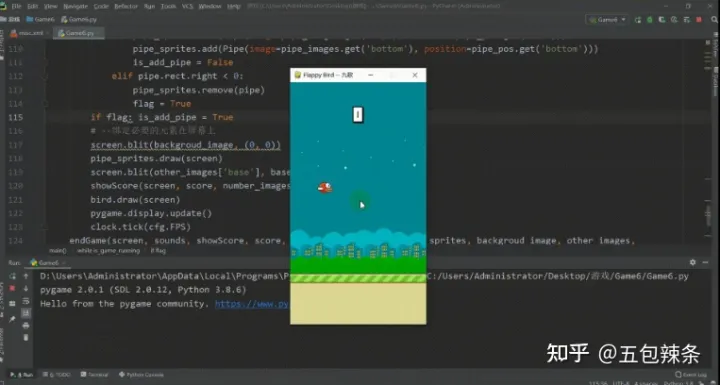Image resolution: width=720 pixels, height=385 pixels.
Task: Open the Tools menu
Action: point(168,6)
